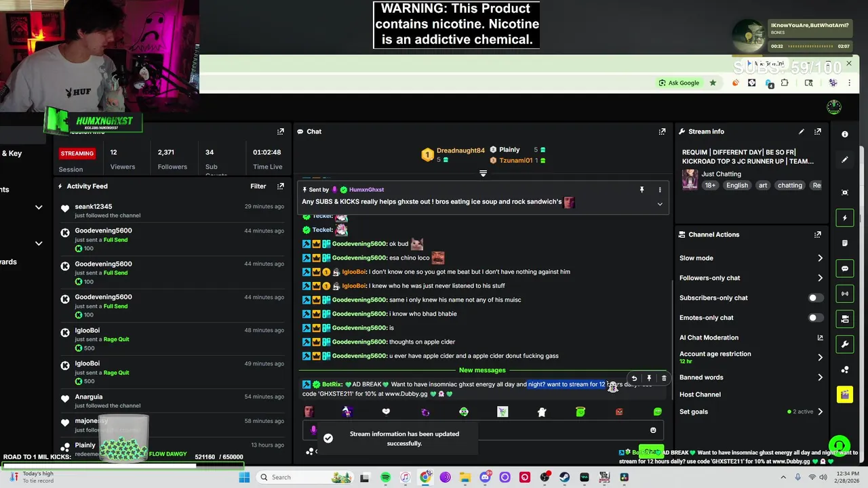Image resolution: width=868 pixels, height=488 pixels.
Task: Open the browser extensions puzzle icon
Action: pyautogui.click(x=785, y=83)
